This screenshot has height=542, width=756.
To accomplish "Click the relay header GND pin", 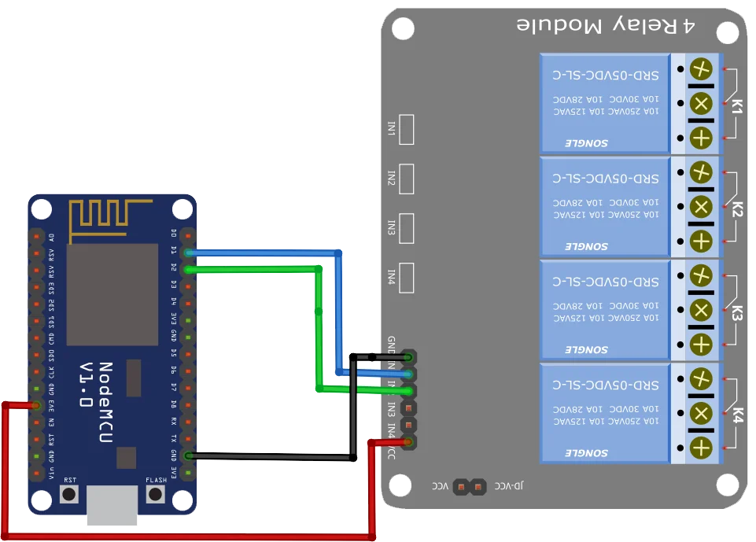I will coord(408,357).
